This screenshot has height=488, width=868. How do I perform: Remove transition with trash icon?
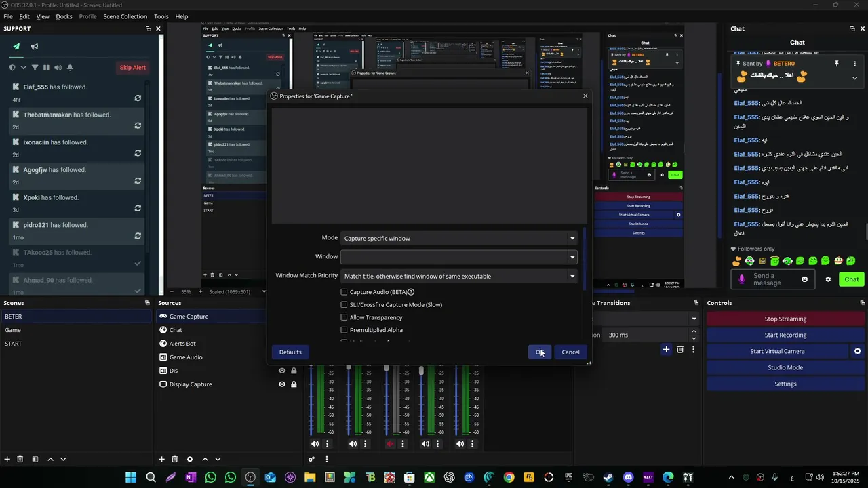tap(680, 350)
